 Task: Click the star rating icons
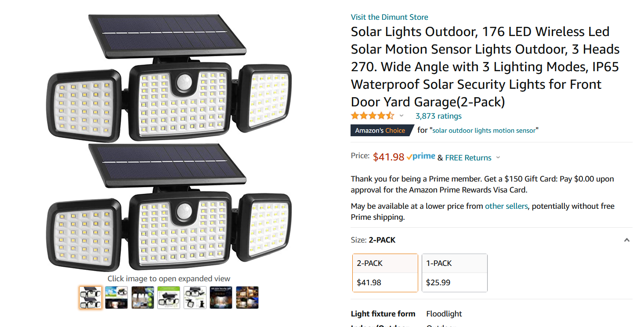372,116
